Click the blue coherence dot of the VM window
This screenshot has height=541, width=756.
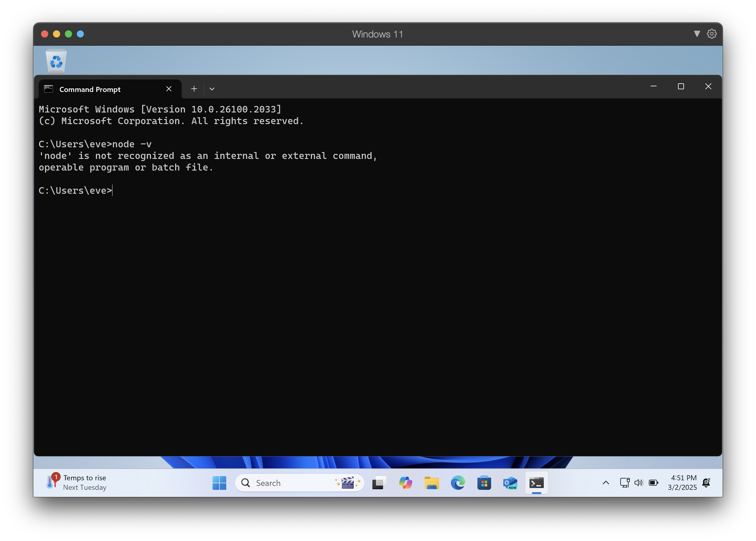click(x=80, y=34)
